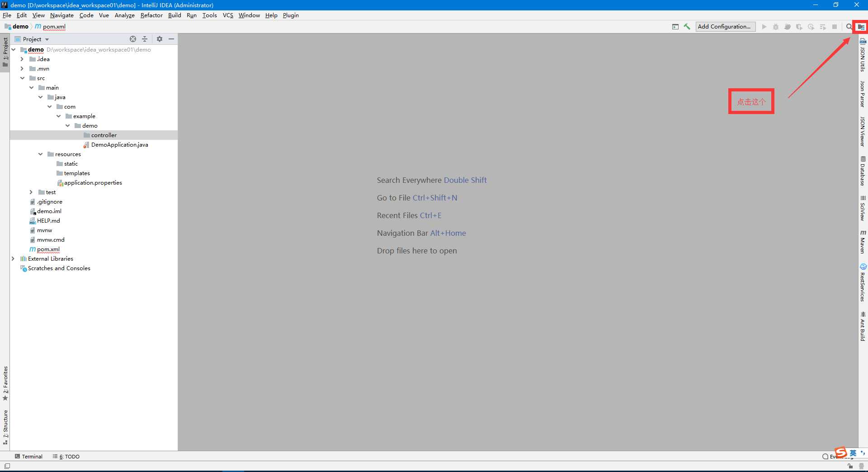Image resolution: width=868 pixels, height=472 pixels.
Task: Toggle read-only lock icon in status bar
Action: point(850,466)
